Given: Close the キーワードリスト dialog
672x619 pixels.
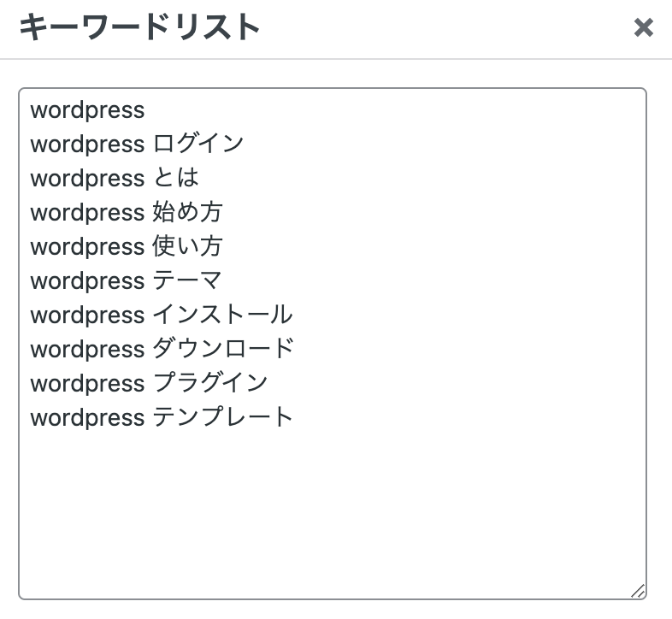Looking at the screenshot, I should click(643, 28).
